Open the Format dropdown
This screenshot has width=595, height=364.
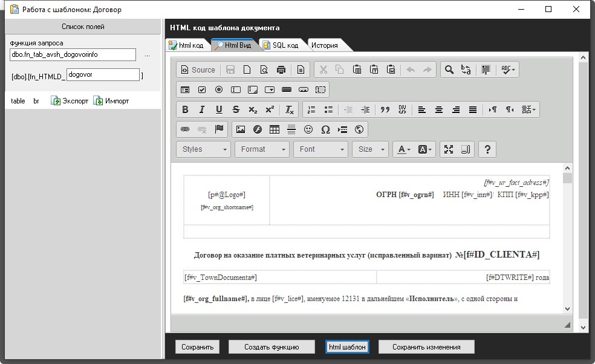[x=262, y=149]
